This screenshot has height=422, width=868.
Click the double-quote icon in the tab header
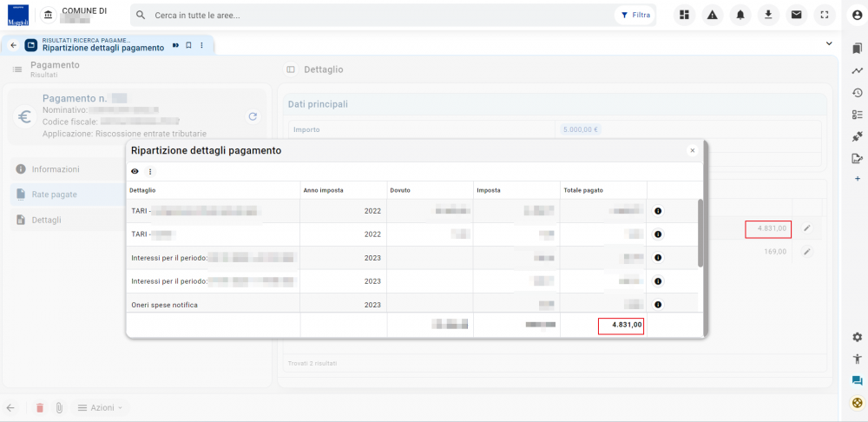[x=175, y=45]
